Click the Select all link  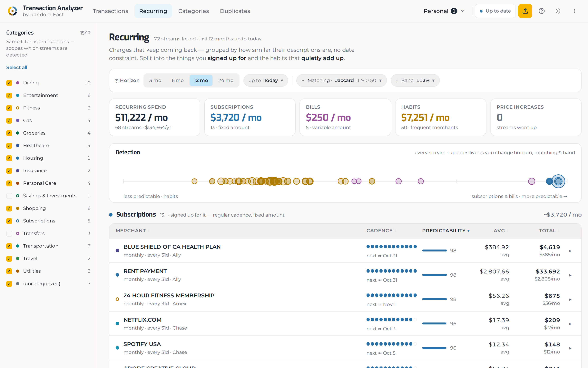click(16, 67)
